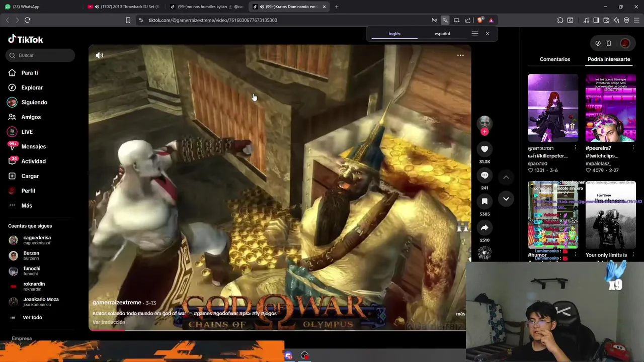
Task: Go to next video with down arrow
Action: 506,199
